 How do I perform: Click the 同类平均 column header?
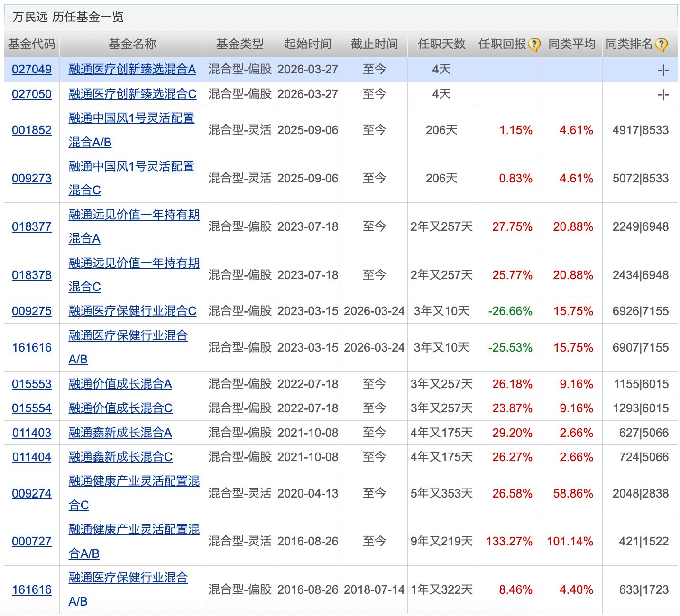pyautogui.click(x=571, y=44)
